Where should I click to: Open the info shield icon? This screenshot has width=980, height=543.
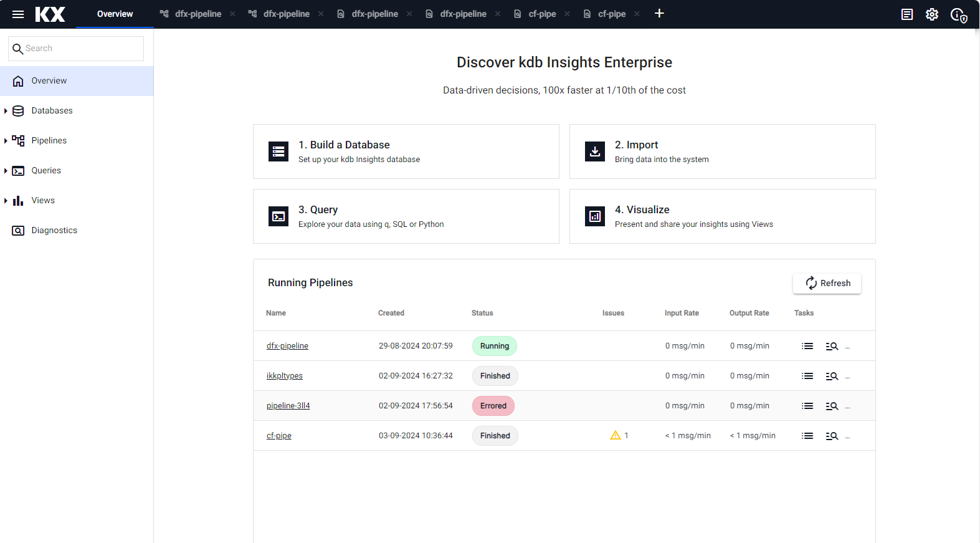click(959, 15)
